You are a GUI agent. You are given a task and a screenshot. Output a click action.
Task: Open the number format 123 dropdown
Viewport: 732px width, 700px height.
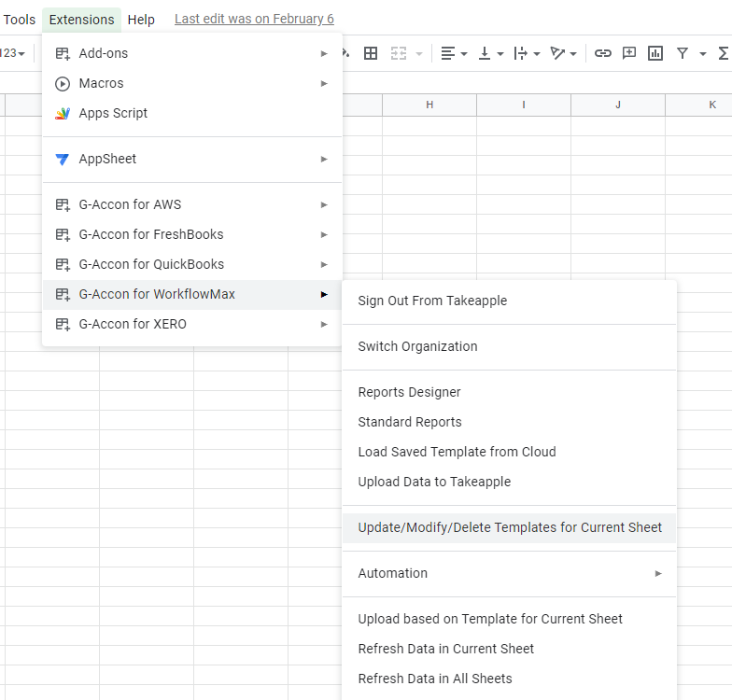(x=13, y=53)
